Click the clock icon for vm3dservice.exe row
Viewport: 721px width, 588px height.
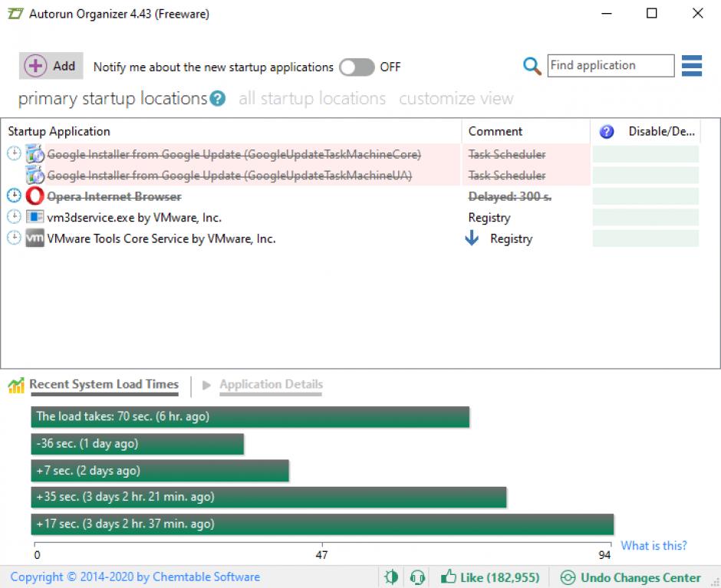tap(15, 216)
